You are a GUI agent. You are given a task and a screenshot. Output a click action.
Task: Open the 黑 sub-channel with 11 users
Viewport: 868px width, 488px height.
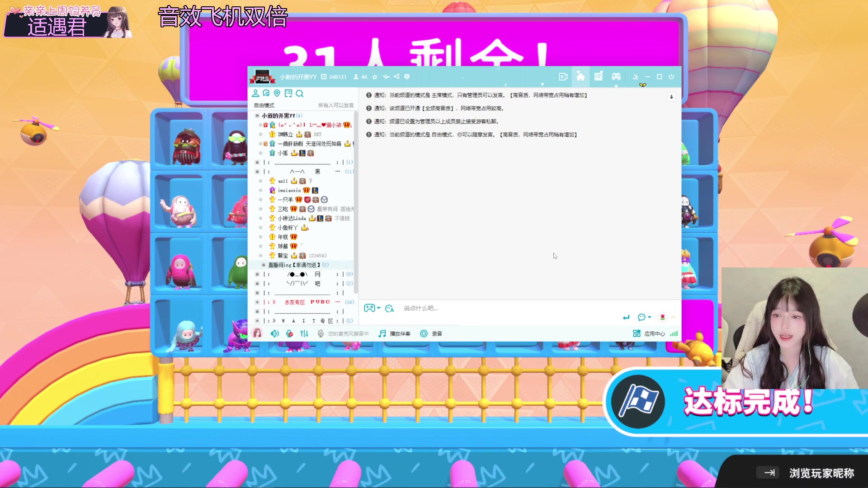pyautogui.click(x=305, y=172)
